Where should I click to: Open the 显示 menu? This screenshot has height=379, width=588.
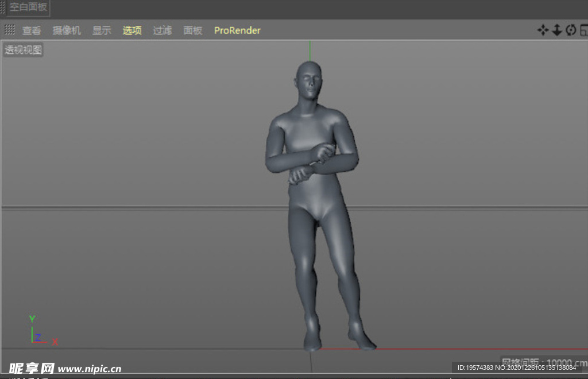(x=102, y=30)
